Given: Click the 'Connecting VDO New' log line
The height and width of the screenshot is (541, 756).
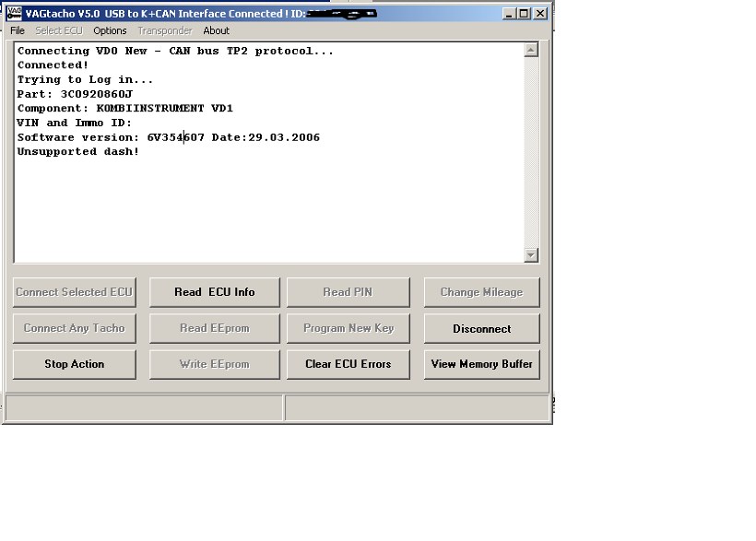Looking at the screenshot, I should pyautogui.click(x=175, y=51).
